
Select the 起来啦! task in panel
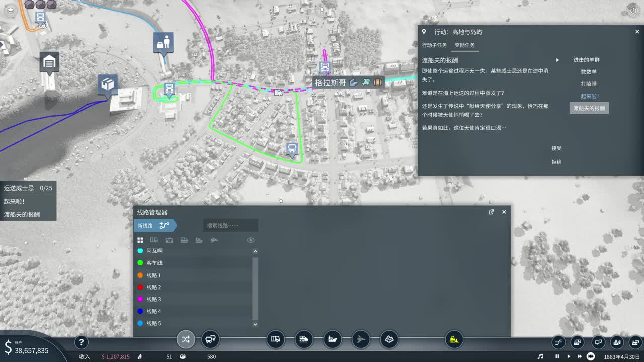[590, 96]
